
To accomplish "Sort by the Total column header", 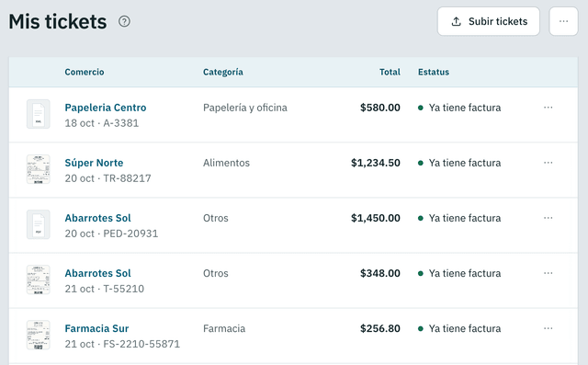I will (390, 72).
